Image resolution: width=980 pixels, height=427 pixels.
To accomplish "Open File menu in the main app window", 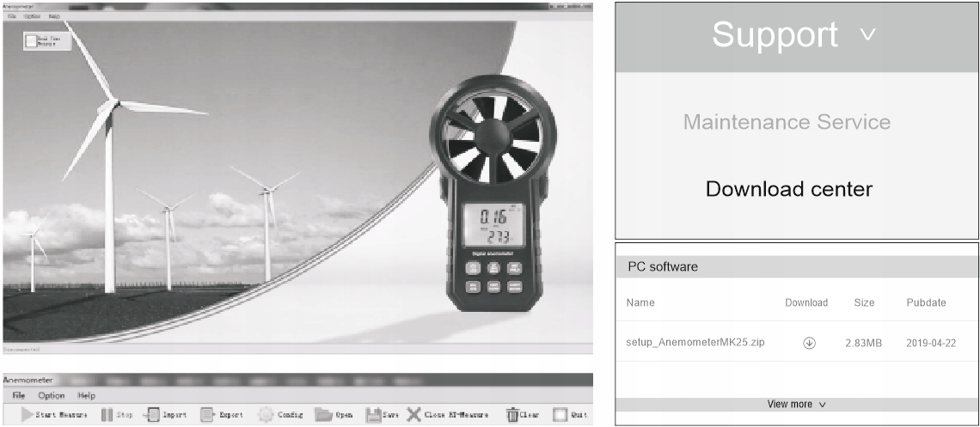I will pyautogui.click(x=12, y=16).
